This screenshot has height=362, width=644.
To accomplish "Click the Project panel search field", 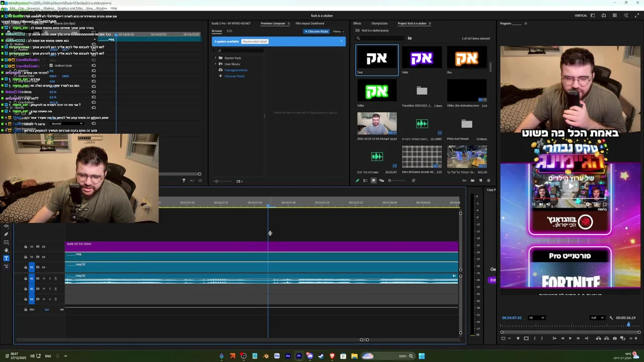I will (x=380, y=38).
